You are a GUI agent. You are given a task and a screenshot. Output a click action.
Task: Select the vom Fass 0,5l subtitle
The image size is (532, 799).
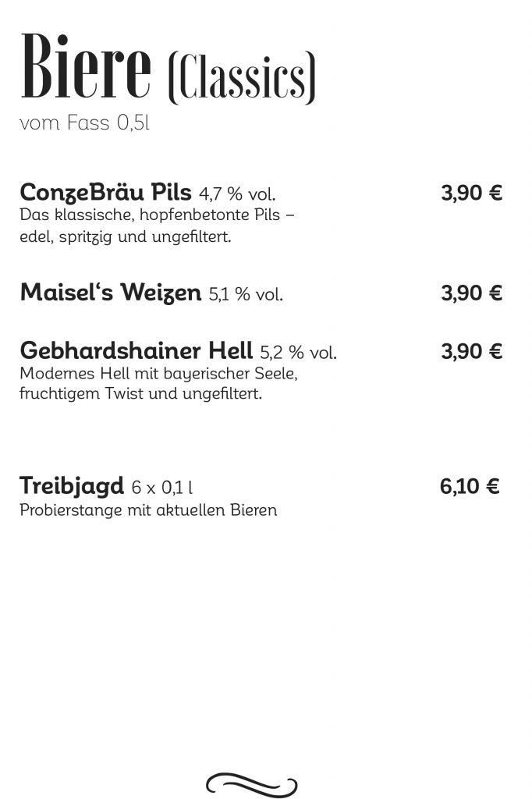point(84,123)
